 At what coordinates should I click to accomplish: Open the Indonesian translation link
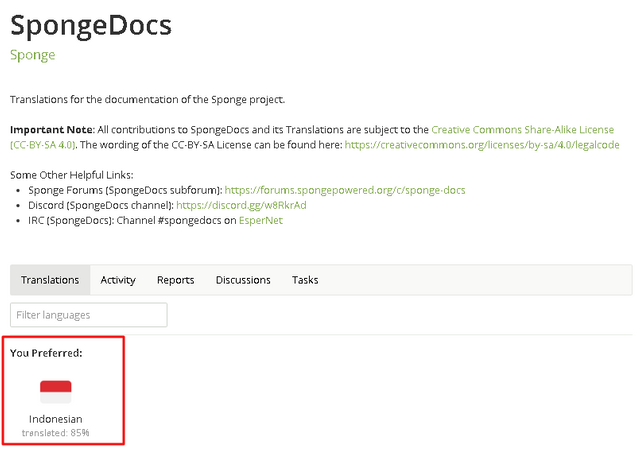coord(56,419)
